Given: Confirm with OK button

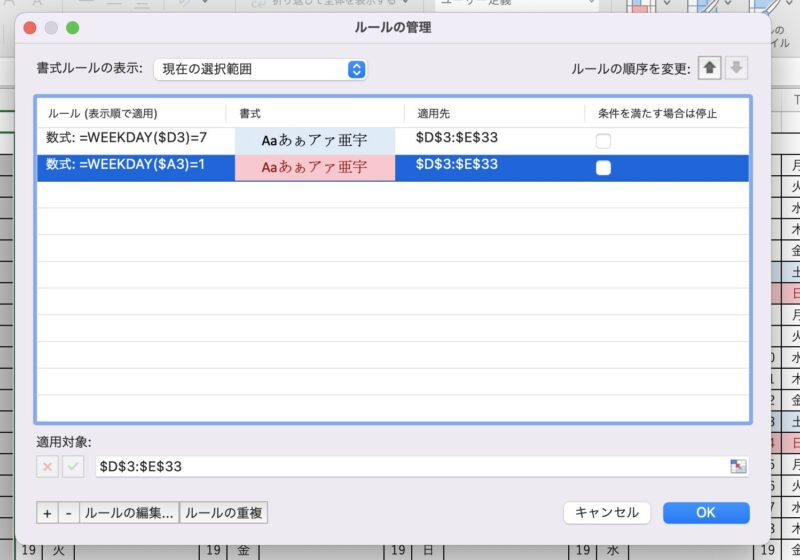Looking at the screenshot, I should [x=706, y=513].
